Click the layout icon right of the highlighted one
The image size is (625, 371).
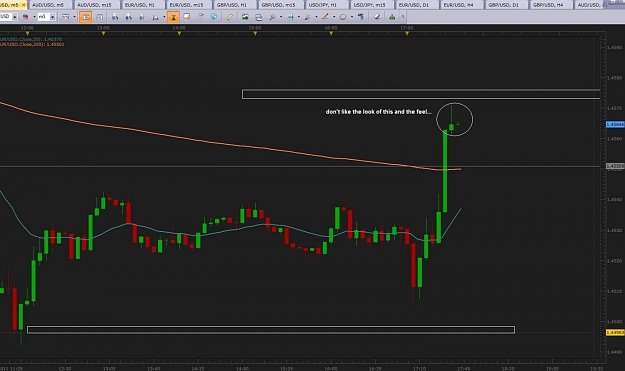100,17
